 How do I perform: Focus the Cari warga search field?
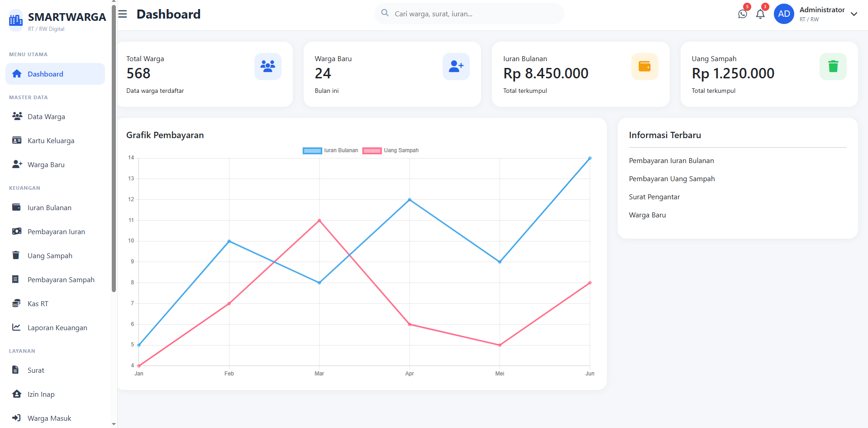coord(469,14)
